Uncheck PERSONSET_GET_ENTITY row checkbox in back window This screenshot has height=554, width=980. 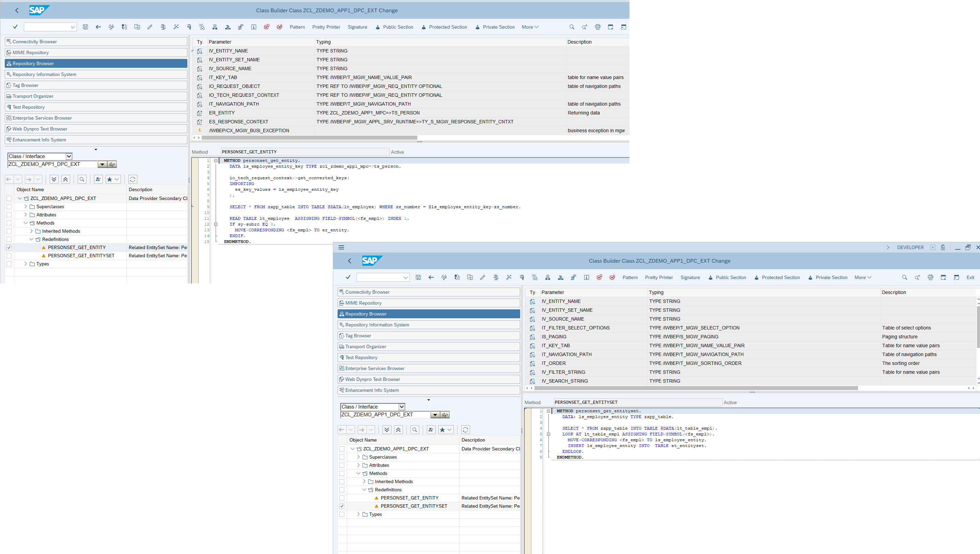[9, 247]
